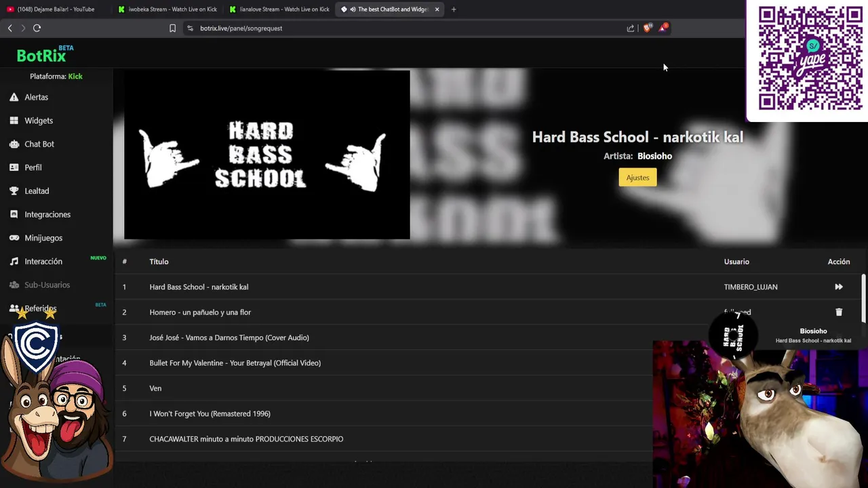The width and height of the screenshot is (868, 488).
Task: Open Alertas in the sidebar
Action: pos(37,97)
